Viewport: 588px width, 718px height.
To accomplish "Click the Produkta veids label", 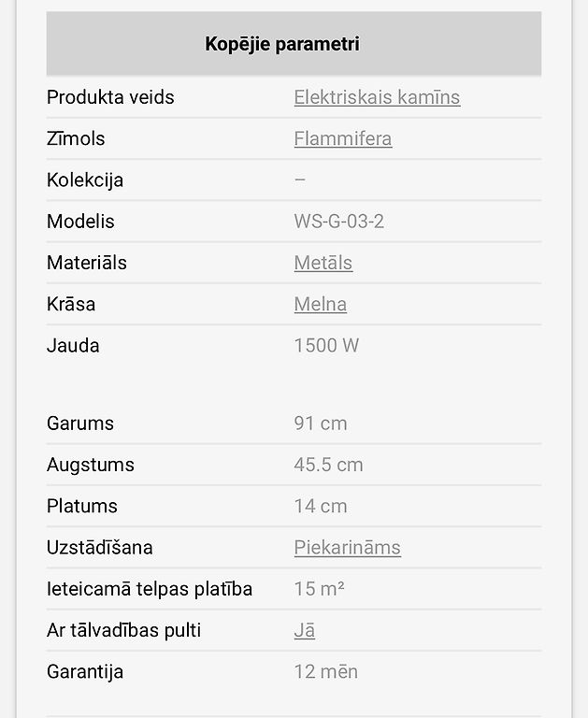I will point(110,97).
